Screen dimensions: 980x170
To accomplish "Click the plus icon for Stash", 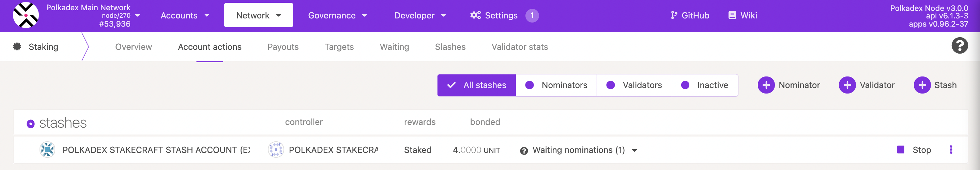I will click(922, 85).
